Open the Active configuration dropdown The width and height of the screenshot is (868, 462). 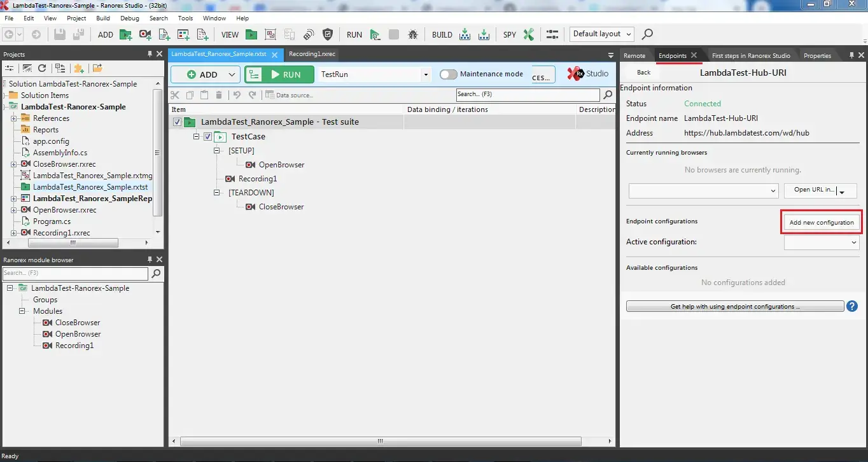821,242
